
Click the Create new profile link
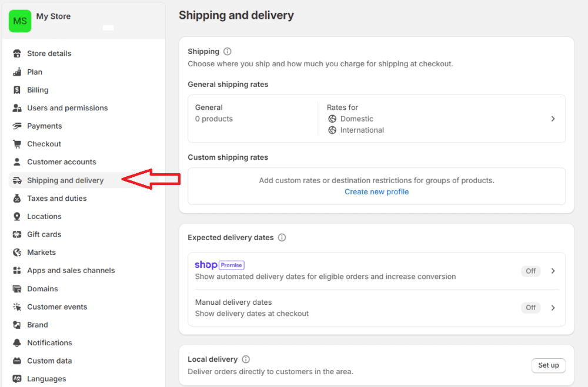pyautogui.click(x=376, y=191)
